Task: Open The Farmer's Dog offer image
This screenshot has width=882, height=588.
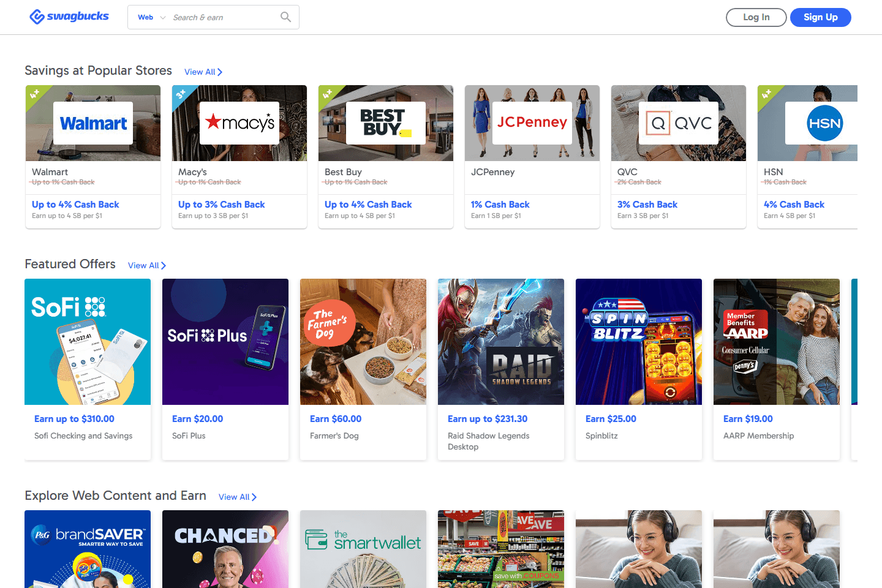Action: click(363, 342)
